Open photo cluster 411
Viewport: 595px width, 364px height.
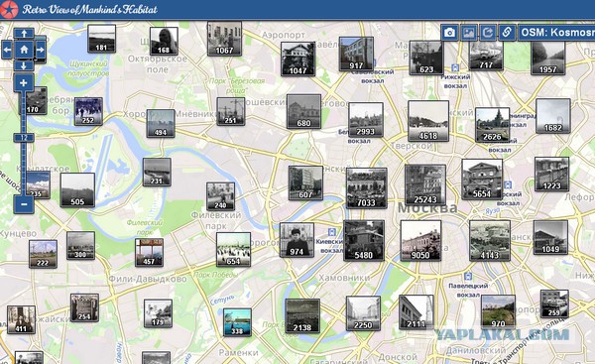21,320
